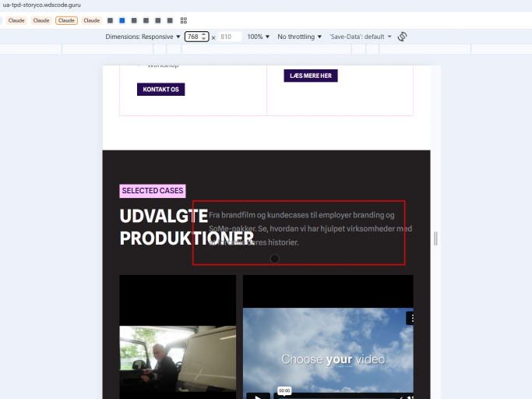
Task: Click the KONTAKT OS button
Action: 160,90
